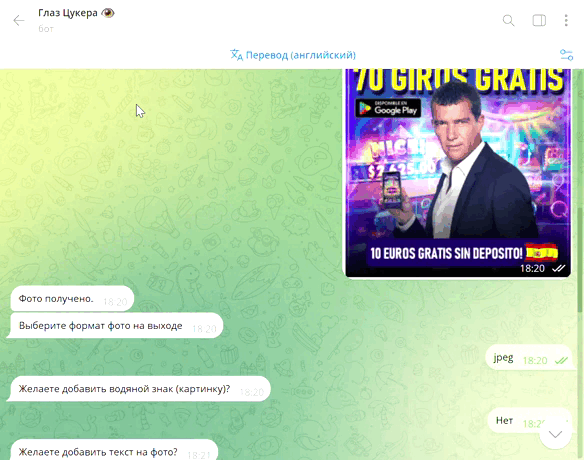Select the "jpeg" sent message
This screenshot has width=584, height=460.
pos(530,358)
